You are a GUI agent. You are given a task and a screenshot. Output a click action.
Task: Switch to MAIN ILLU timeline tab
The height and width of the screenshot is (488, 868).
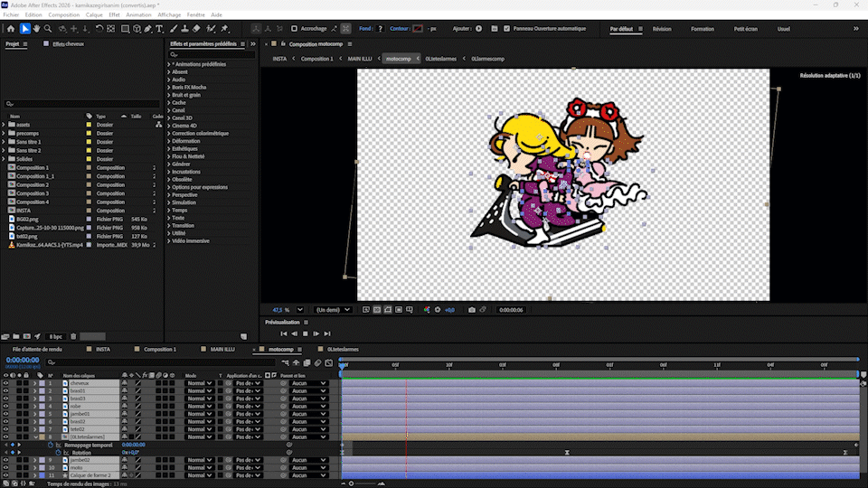pyautogui.click(x=222, y=349)
